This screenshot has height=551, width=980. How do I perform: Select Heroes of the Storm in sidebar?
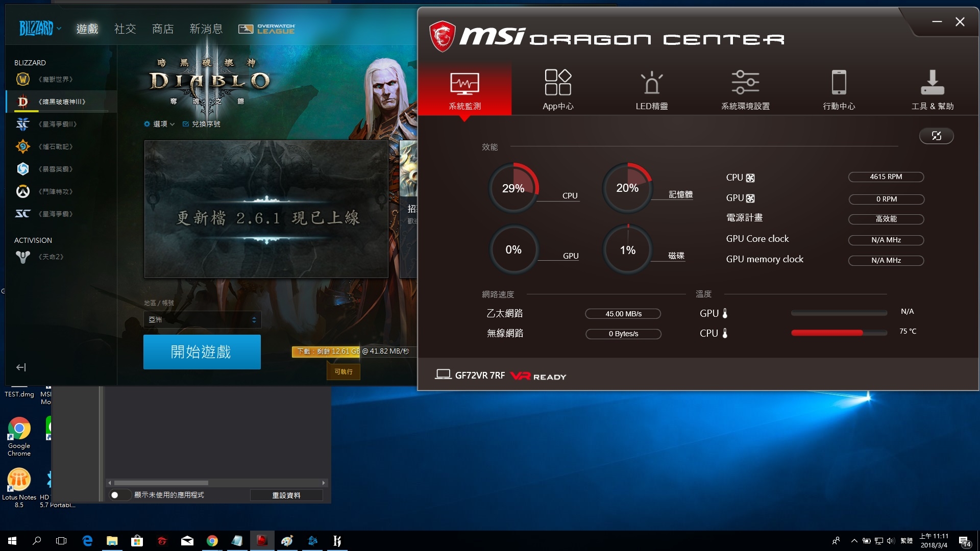(x=61, y=169)
